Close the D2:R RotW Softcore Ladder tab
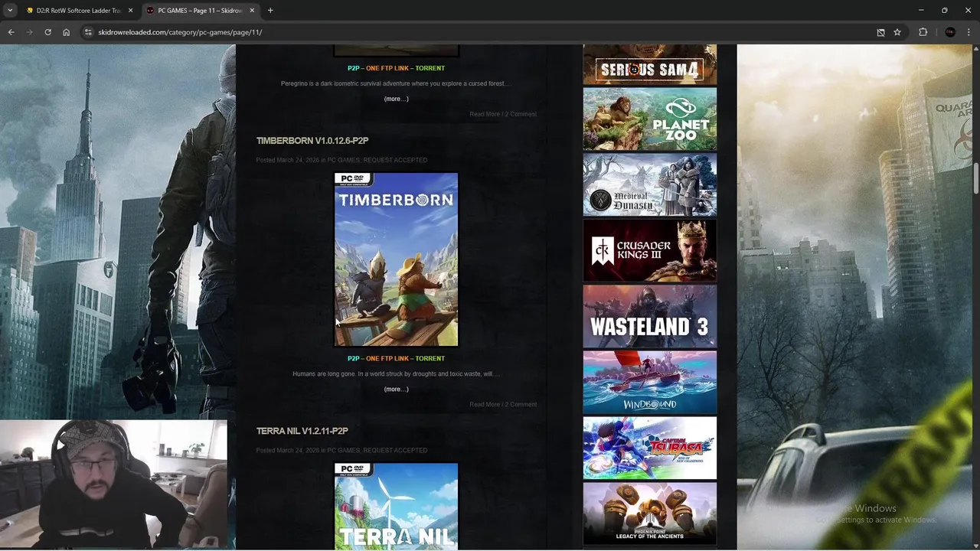980x551 pixels. [131, 11]
